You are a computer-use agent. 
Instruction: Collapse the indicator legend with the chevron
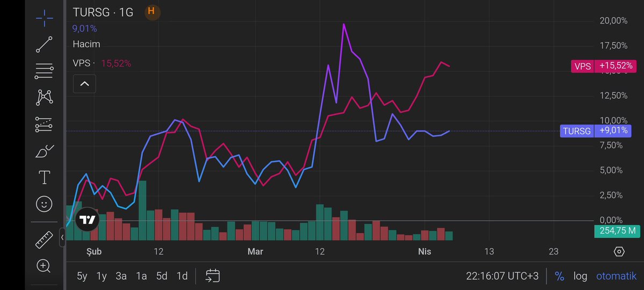(x=84, y=84)
